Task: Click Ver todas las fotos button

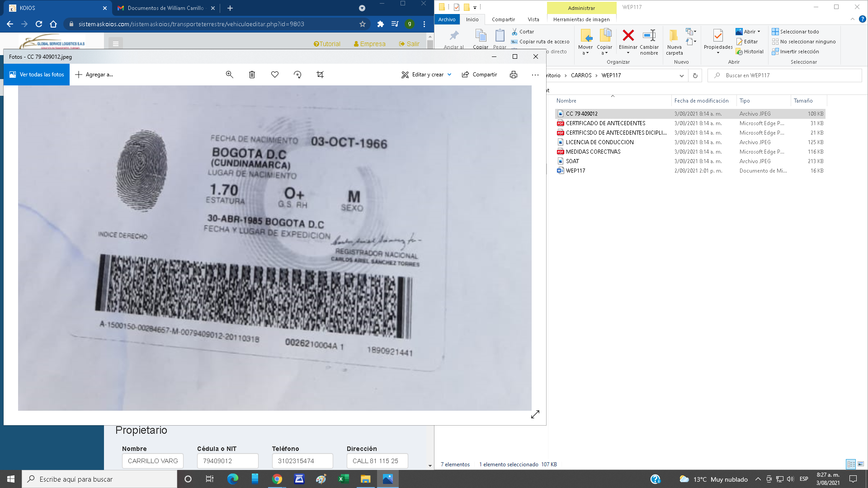Action: [37, 75]
